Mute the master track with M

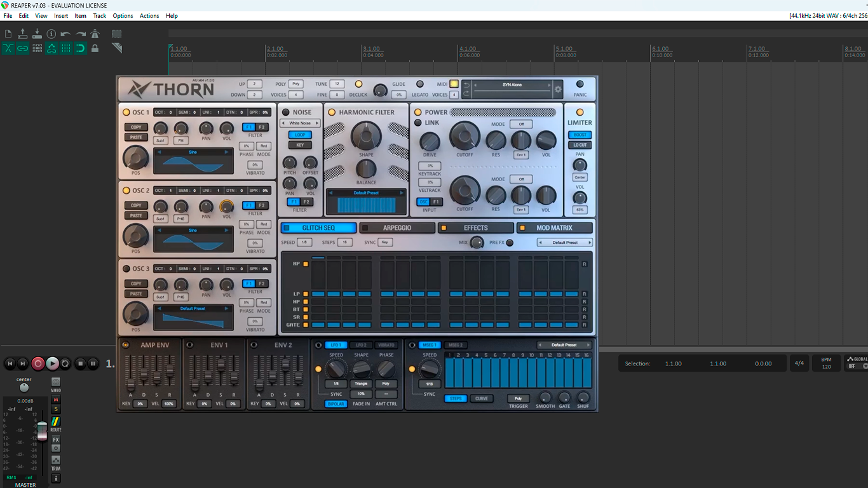(x=56, y=400)
